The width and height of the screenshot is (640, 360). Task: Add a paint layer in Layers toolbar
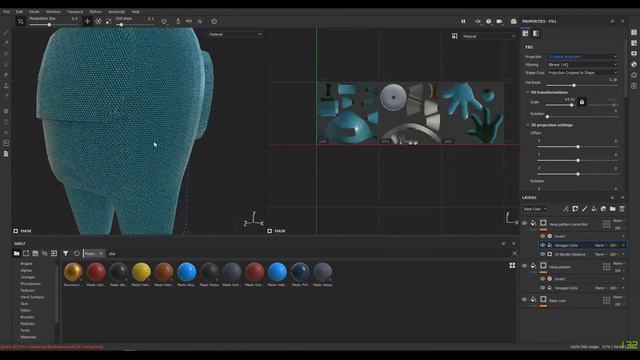point(584,209)
